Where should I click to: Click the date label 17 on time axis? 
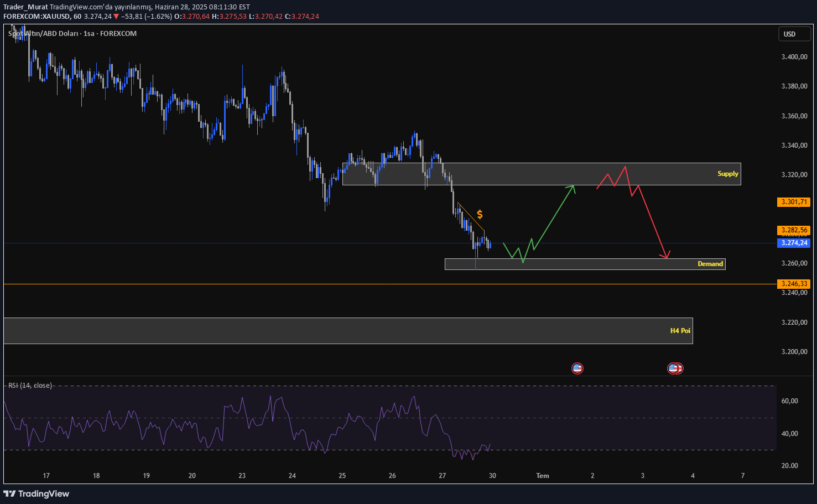(46, 476)
